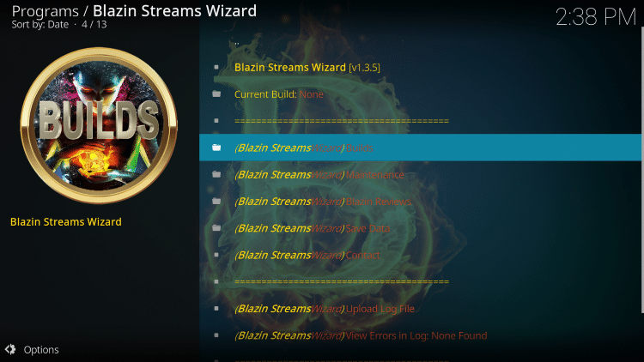
Task: Click bullet icon beside Upload Log File
Action: tap(216, 308)
